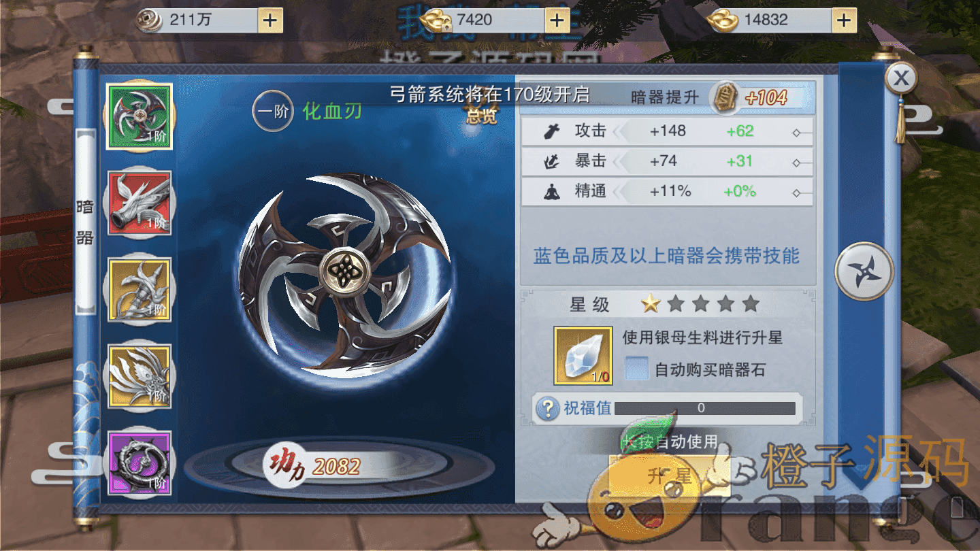Image resolution: width=980 pixels, height=551 pixels.
Task: Expand the 暴击 attribute row detail
Action: click(x=667, y=161)
